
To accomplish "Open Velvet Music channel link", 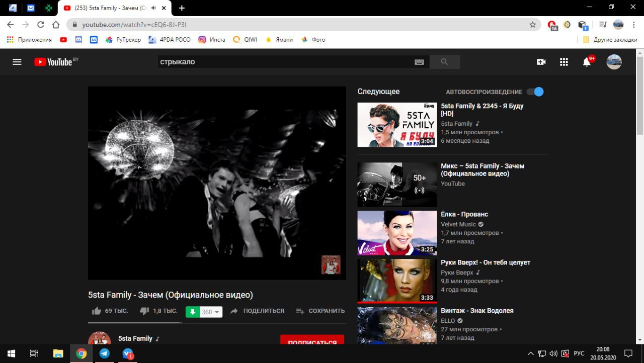I will click(x=458, y=224).
